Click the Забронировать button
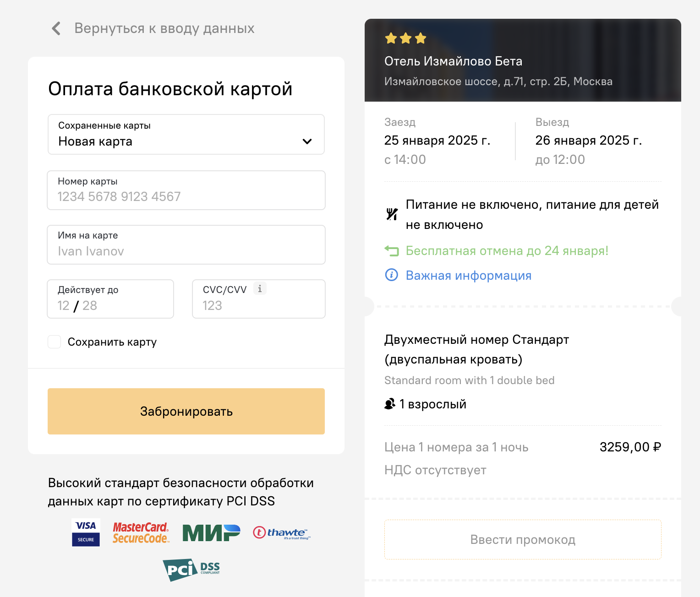The height and width of the screenshot is (597, 700). (186, 411)
